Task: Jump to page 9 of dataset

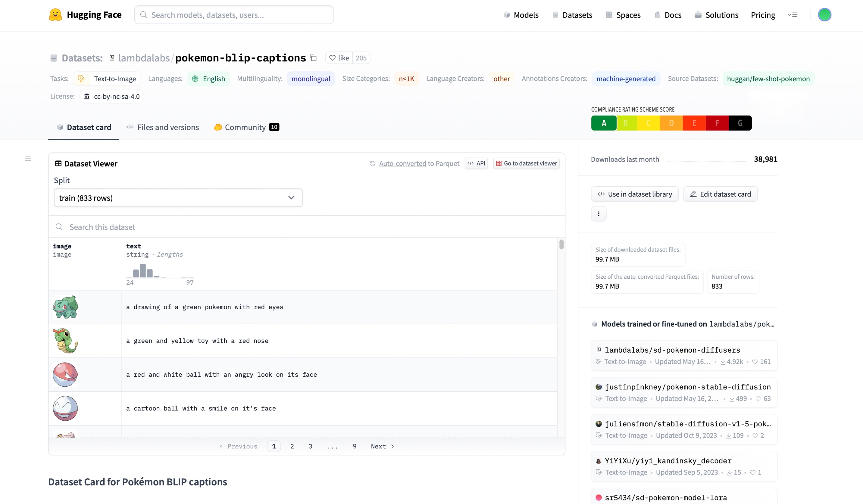Action: pos(354,446)
